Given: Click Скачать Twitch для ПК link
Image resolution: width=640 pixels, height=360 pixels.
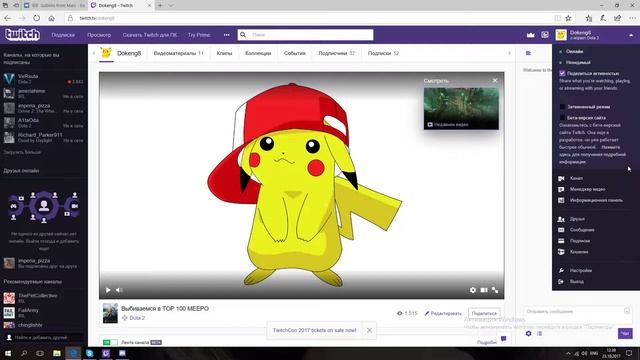Looking at the screenshot, I should click(150, 35).
